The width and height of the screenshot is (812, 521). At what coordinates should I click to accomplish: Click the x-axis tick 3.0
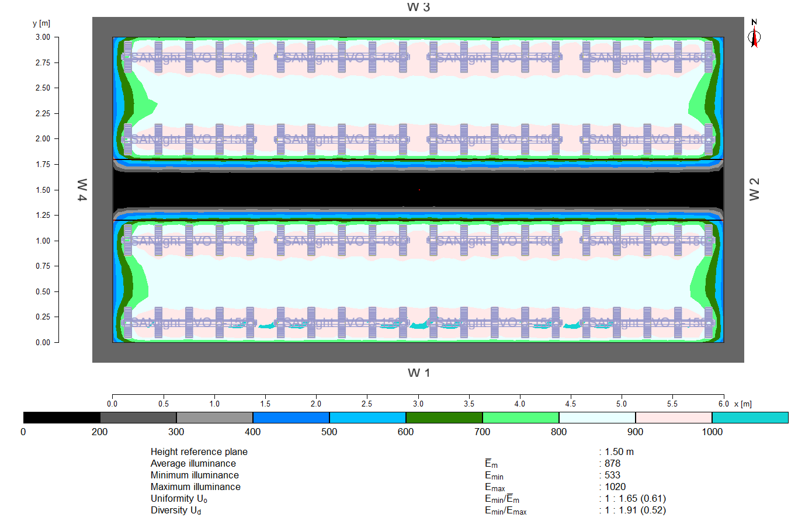tap(418, 404)
